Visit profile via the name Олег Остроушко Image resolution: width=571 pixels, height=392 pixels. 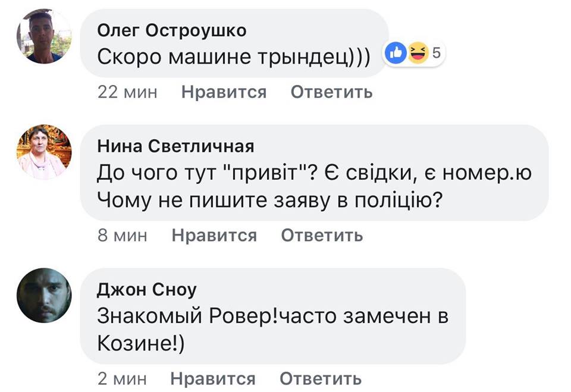point(171,30)
